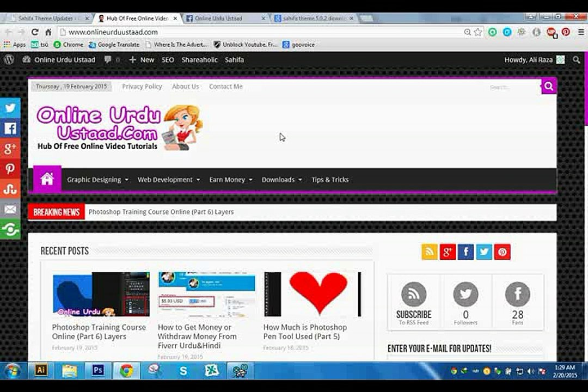Screen dimensions: 588x392
Task: Click the comments bubble icon in the admin bar
Action: coord(108,60)
